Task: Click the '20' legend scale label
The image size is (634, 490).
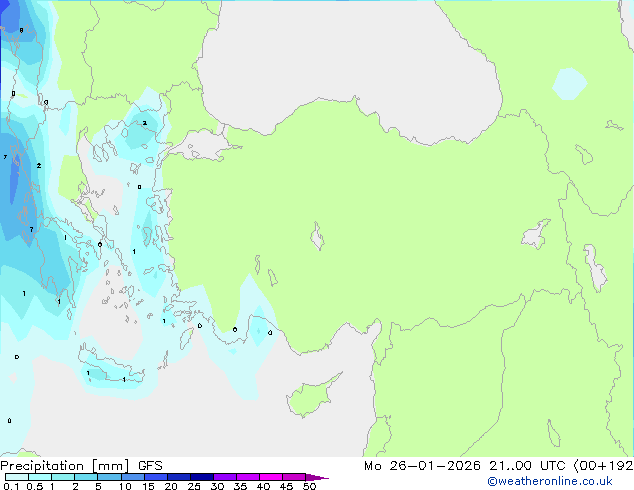Action: (171, 486)
